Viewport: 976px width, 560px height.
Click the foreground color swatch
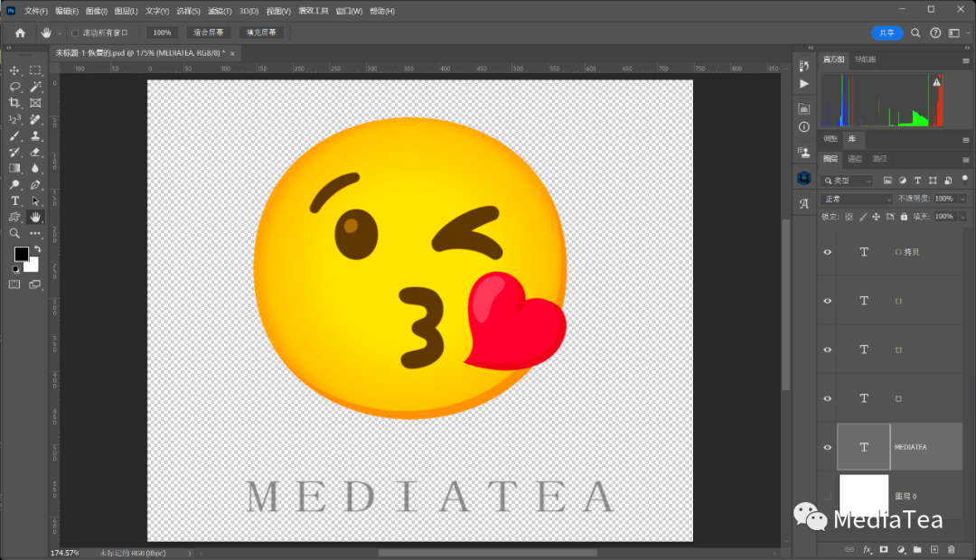21,253
